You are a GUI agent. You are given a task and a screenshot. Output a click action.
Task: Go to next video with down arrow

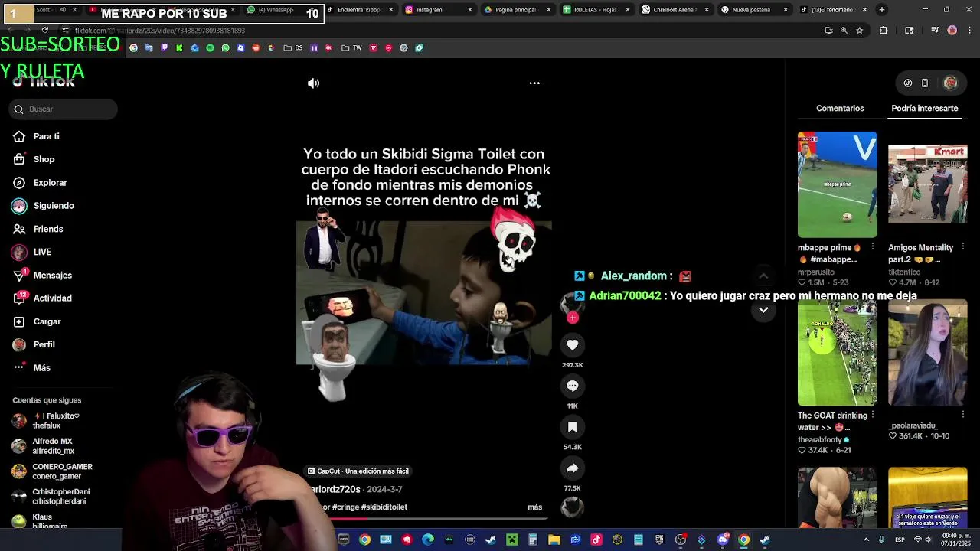pyautogui.click(x=763, y=310)
